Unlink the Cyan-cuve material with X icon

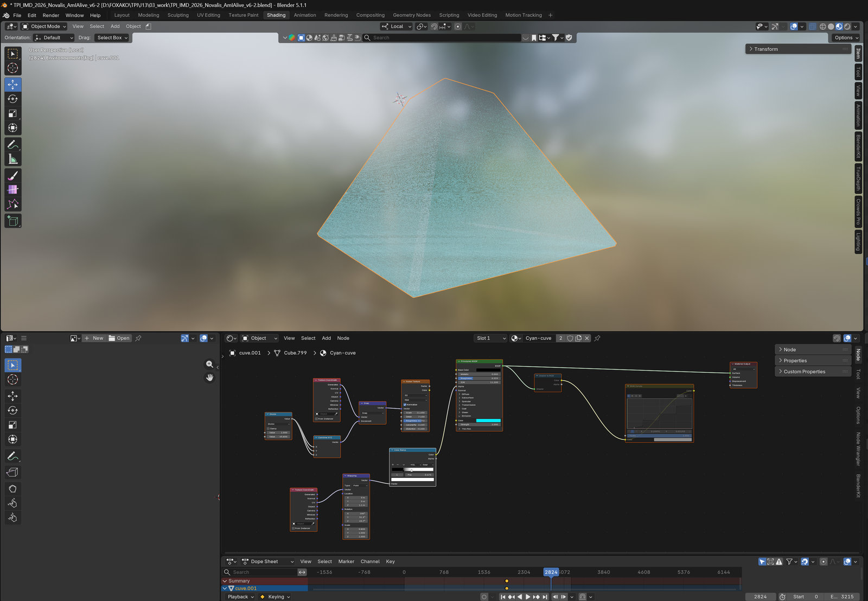tap(587, 338)
